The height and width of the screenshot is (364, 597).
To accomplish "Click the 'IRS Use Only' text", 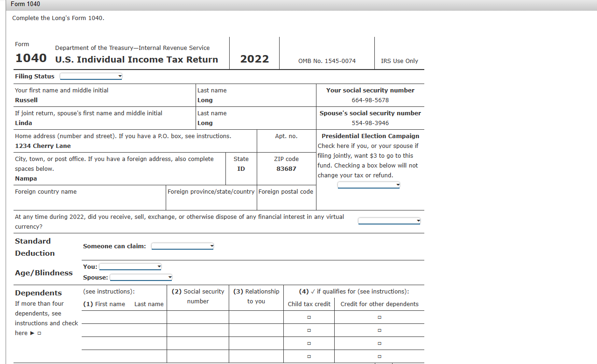I will (400, 61).
